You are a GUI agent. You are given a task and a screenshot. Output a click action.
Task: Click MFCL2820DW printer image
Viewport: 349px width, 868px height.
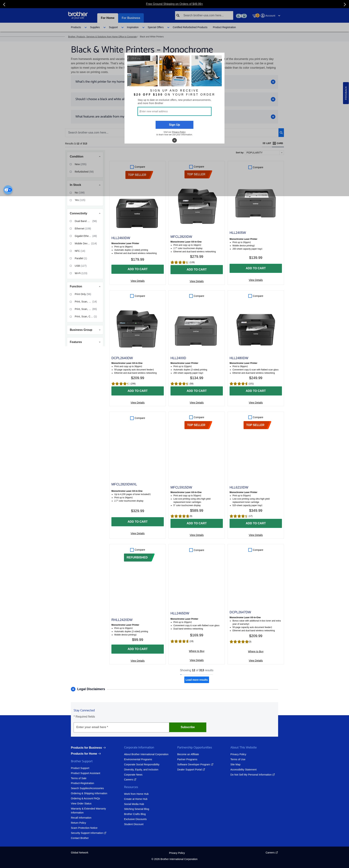point(197,206)
